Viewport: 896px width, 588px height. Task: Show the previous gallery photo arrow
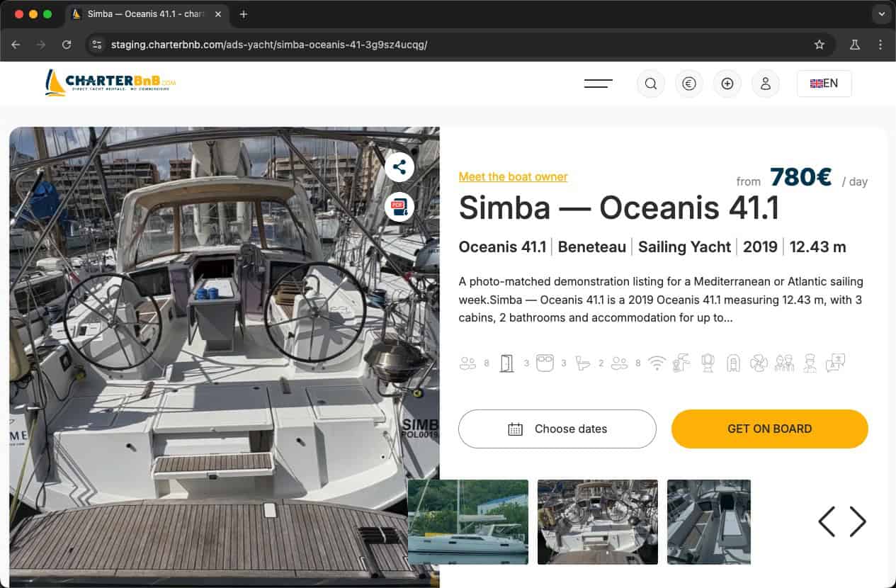tap(827, 521)
